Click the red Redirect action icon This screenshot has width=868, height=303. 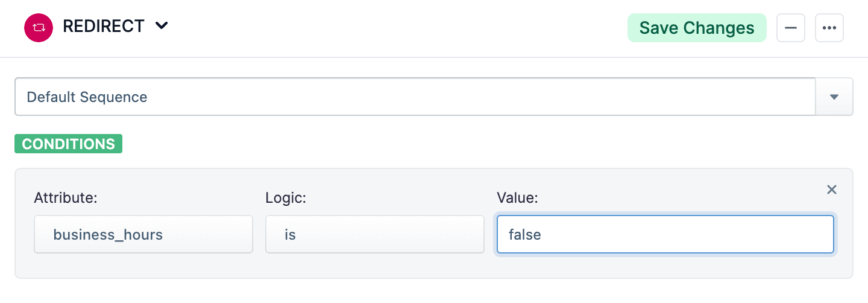pyautogui.click(x=39, y=28)
